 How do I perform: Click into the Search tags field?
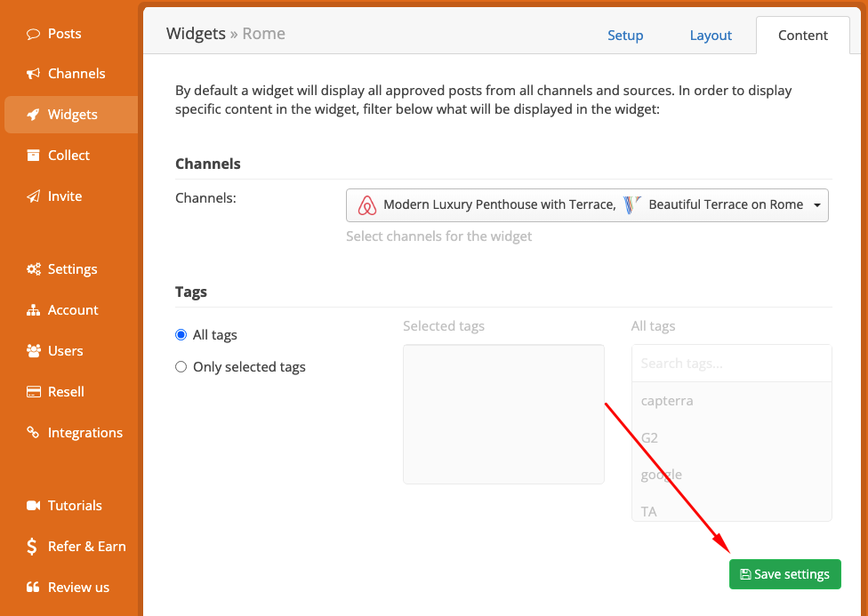click(x=731, y=364)
